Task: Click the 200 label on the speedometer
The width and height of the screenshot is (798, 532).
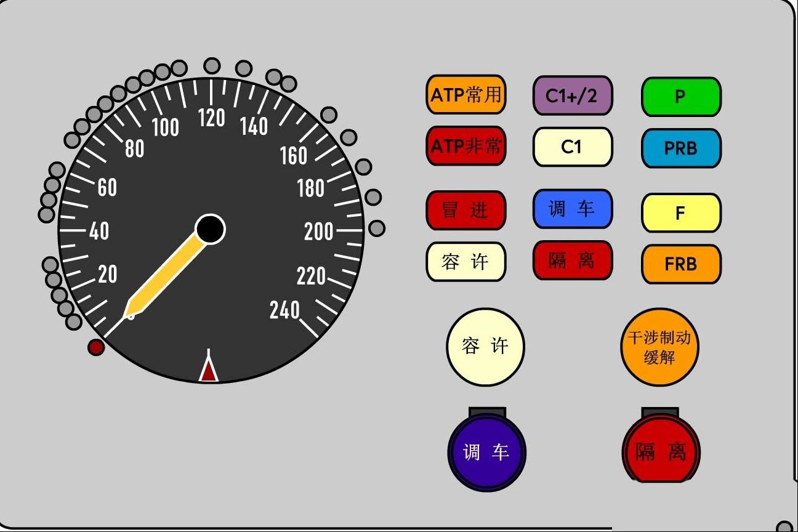Action: pos(319,232)
